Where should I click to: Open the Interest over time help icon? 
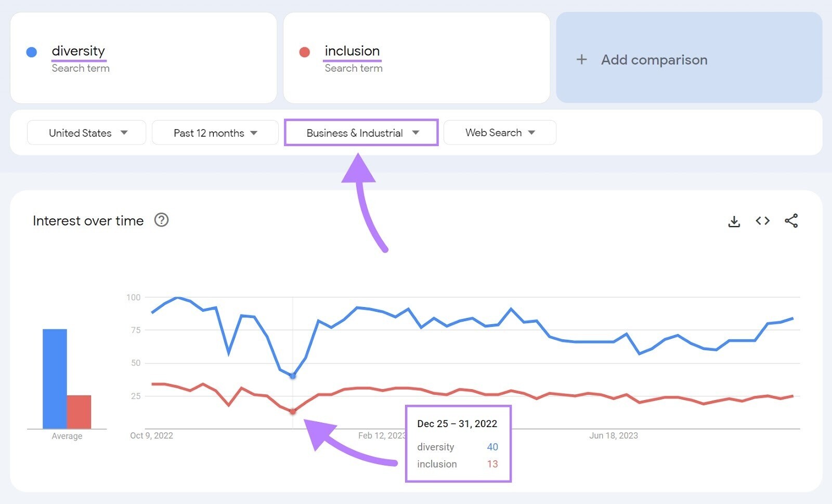point(161,220)
